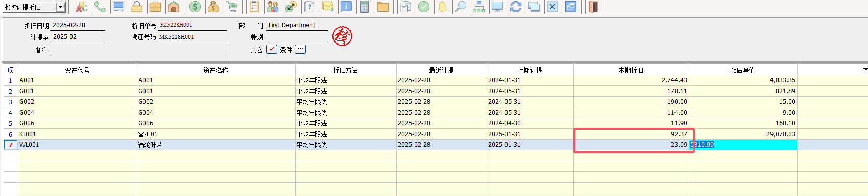
Task: Expand the 批次计提折旧 dropdown
Action: click(60, 7)
